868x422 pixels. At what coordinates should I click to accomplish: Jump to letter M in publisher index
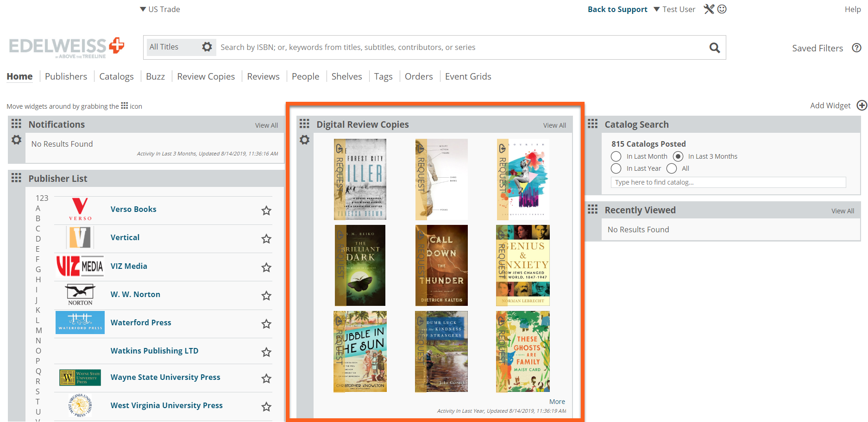coord(39,330)
